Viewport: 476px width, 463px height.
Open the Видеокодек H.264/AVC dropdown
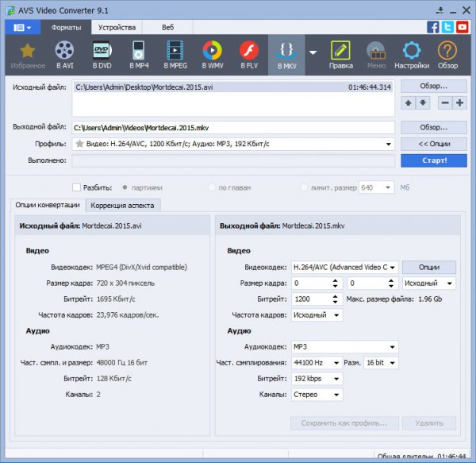point(392,268)
